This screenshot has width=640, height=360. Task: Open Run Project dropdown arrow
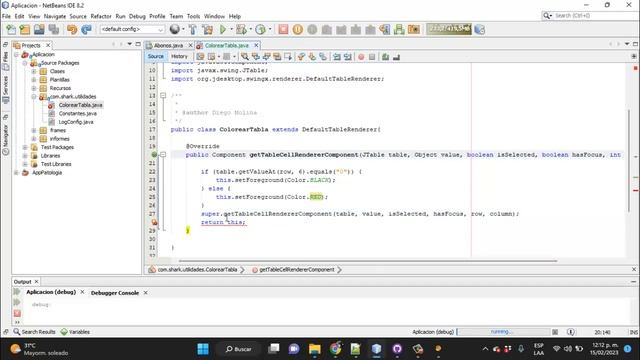pyautogui.click(x=231, y=29)
